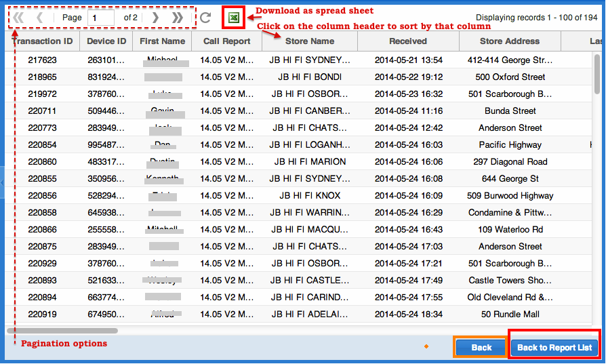Sort by Store Name column header
Image resolution: width=606 pixels, height=364 pixels.
[310, 41]
